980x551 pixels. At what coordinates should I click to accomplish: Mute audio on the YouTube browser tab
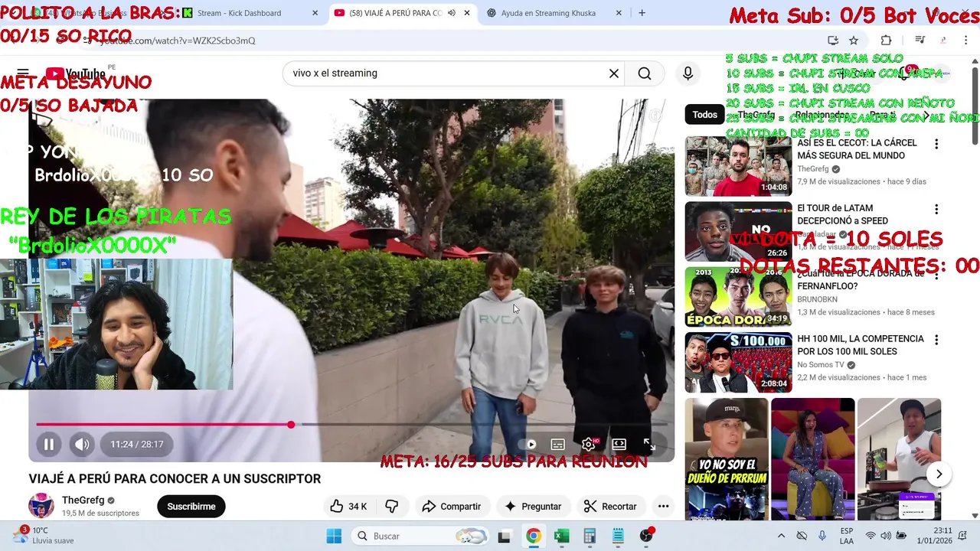tap(452, 13)
